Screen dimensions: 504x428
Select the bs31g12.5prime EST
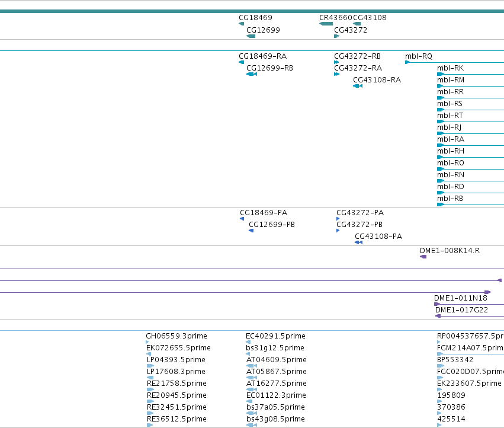point(275,348)
